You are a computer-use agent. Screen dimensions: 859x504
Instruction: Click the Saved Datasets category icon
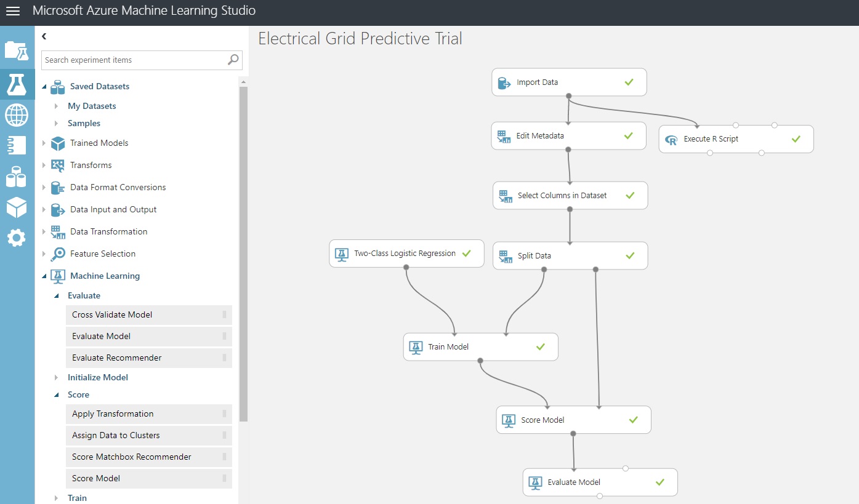[58, 87]
